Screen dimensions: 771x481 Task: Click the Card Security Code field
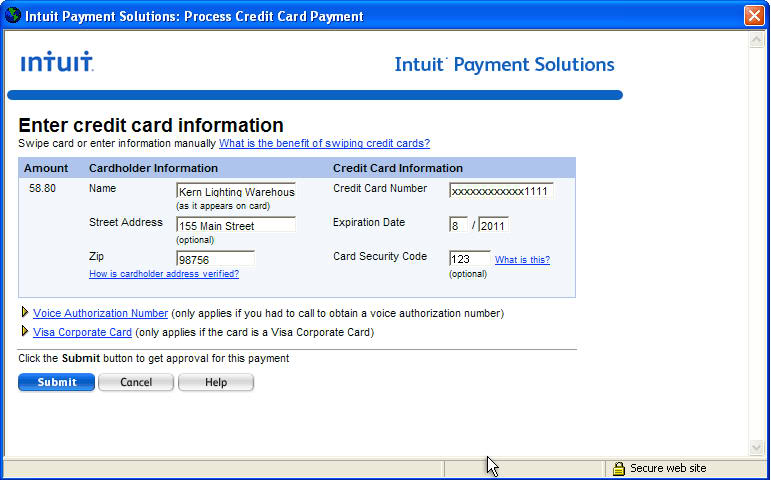coord(469,259)
